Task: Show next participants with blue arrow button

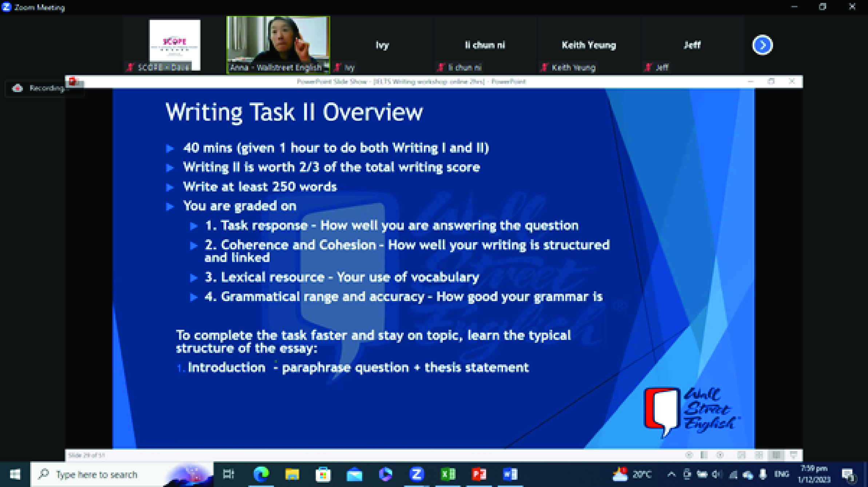Action: (762, 45)
